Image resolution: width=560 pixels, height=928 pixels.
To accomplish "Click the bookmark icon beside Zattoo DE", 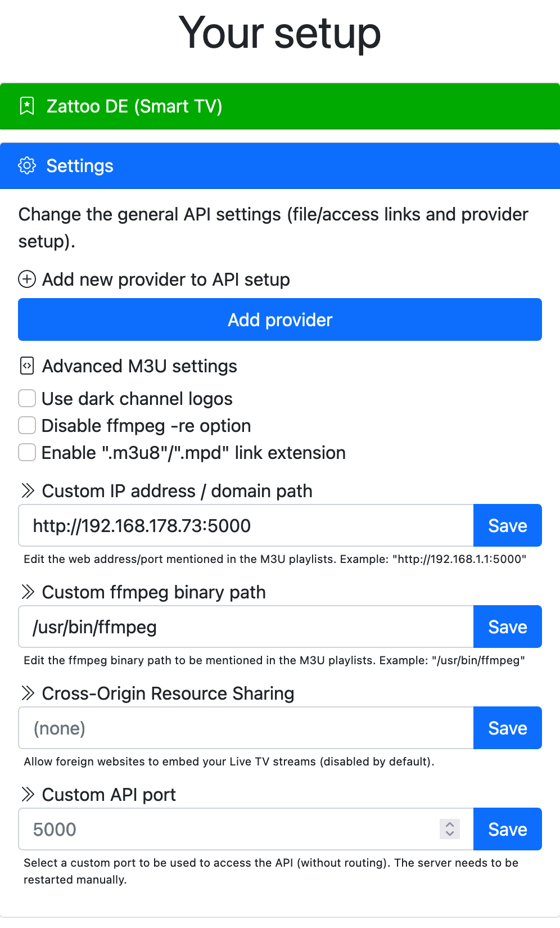I will point(27,106).
